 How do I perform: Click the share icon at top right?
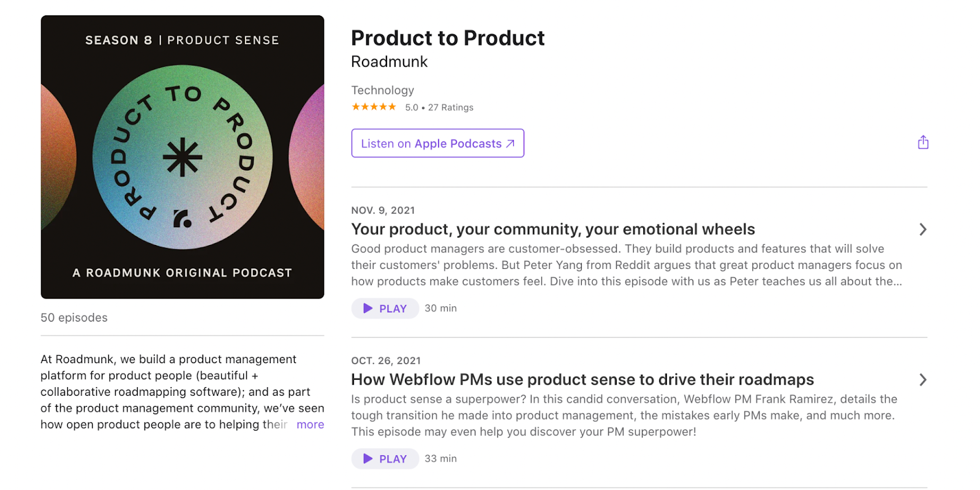923,143
